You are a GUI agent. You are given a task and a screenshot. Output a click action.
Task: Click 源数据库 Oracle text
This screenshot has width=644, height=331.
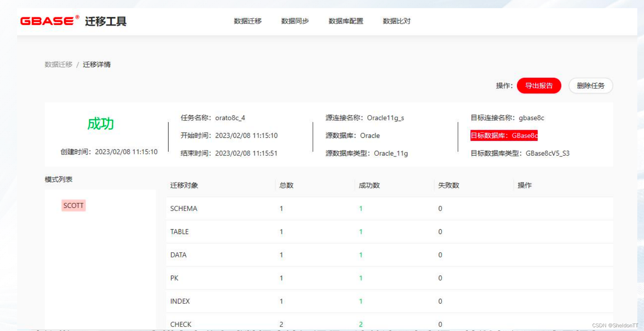pyautogui.click(x=353, y=136)
